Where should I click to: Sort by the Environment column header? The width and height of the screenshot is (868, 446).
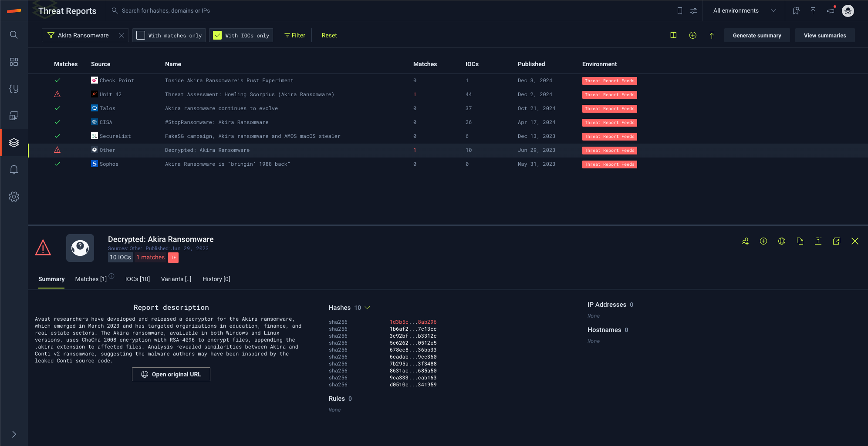(599, 64)
